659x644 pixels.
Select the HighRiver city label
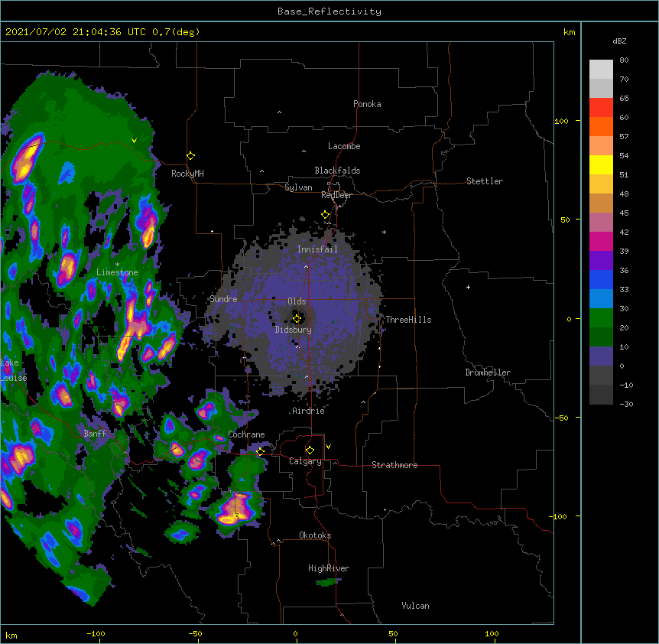click(x=329, y=568)
